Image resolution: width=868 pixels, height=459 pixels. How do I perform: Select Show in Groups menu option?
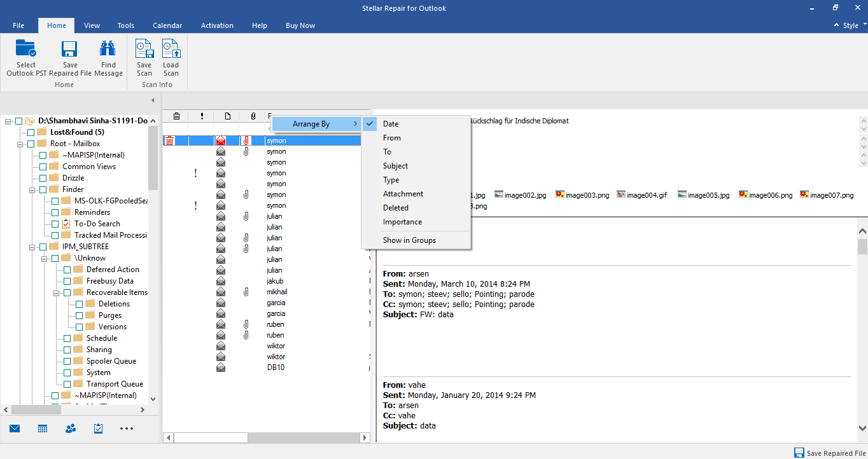point(409,240)
